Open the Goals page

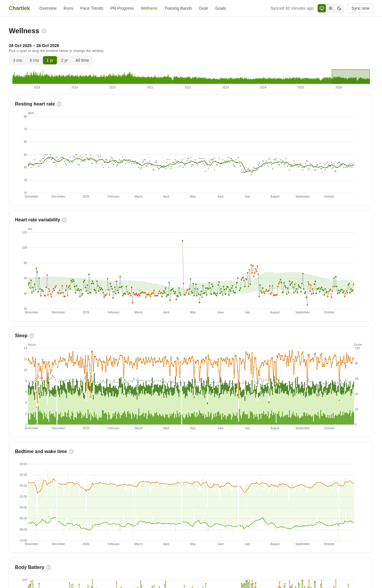(220, 8)
